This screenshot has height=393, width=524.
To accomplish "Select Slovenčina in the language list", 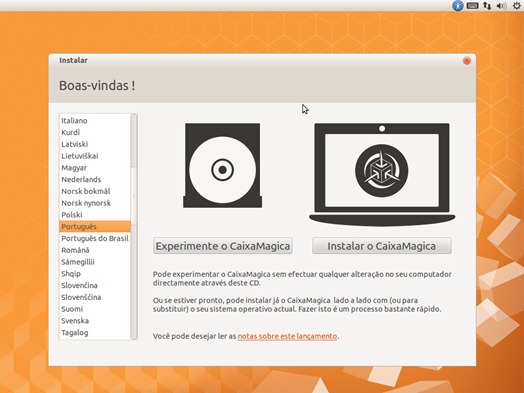I will [x=95, y=285].
